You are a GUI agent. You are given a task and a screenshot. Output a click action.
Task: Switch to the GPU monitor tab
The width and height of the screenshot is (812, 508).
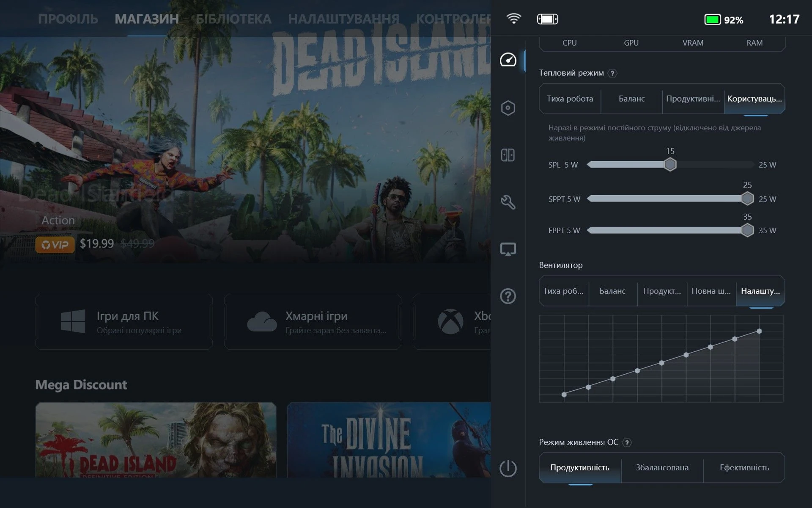click(631, 43)
